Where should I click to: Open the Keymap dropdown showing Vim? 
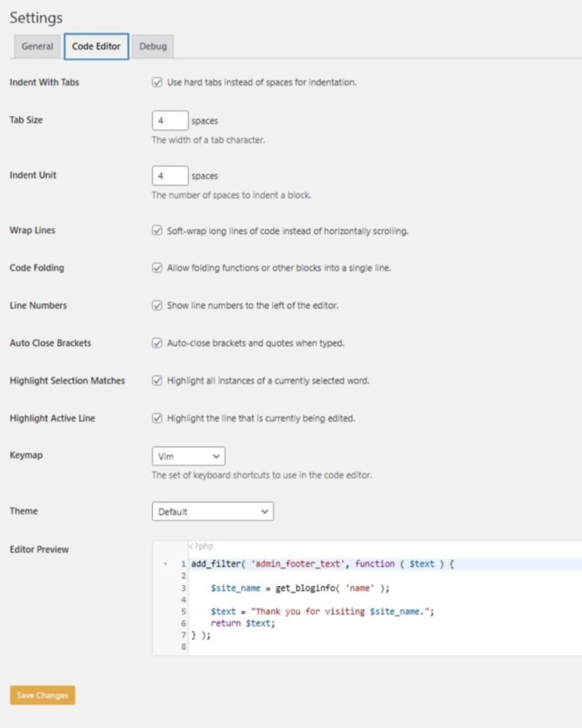click(x=188, y=456)
